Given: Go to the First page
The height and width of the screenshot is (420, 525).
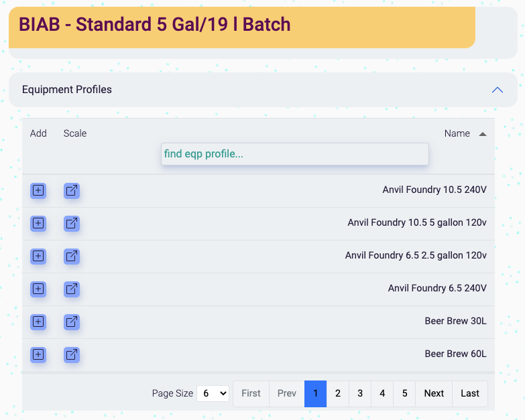Looking at the screenshot, I should [x=251, y=394].
